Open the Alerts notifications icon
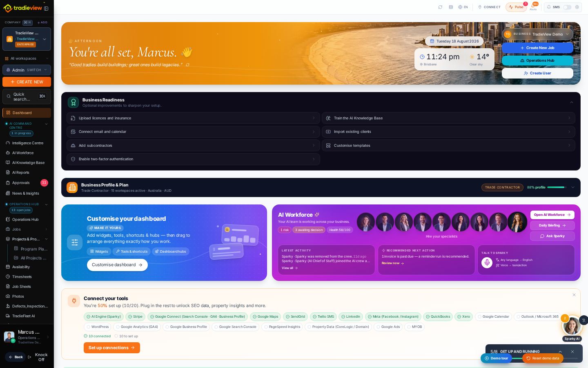The image size is (588, 368). tap(533, 7)
